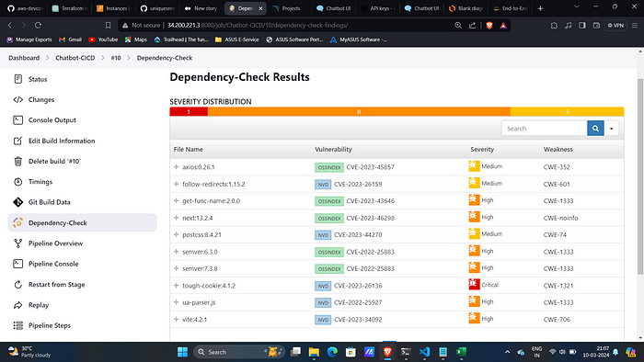Open the dropdown arrow beside search button
Screen dimensions: 644x362
[612, 129]
